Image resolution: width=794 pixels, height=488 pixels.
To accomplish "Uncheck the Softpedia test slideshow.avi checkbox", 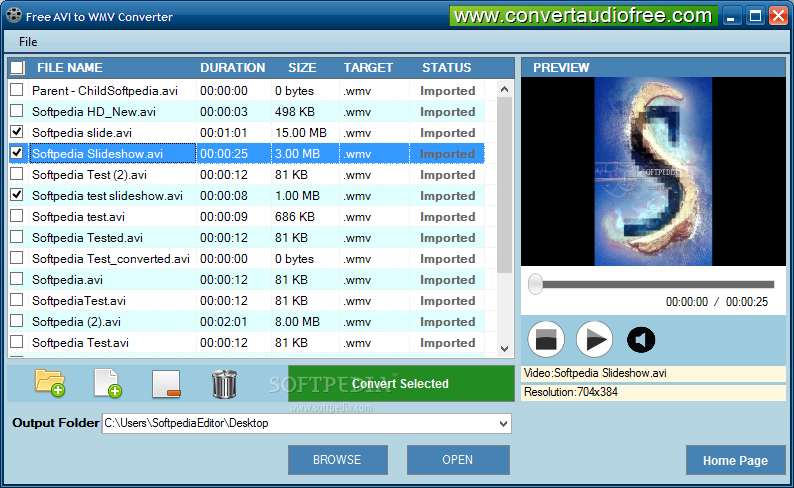I will pos(17,195).
